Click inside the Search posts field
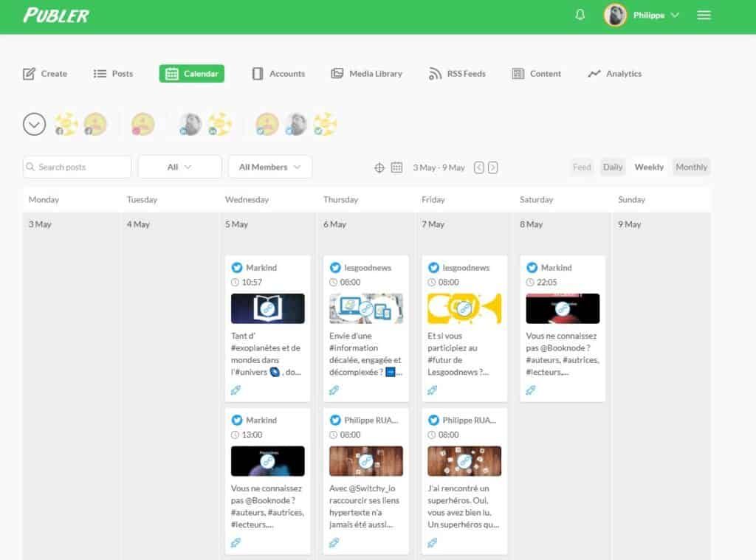The height and width of the screenshot is (560, 756). tap(77, 167)
